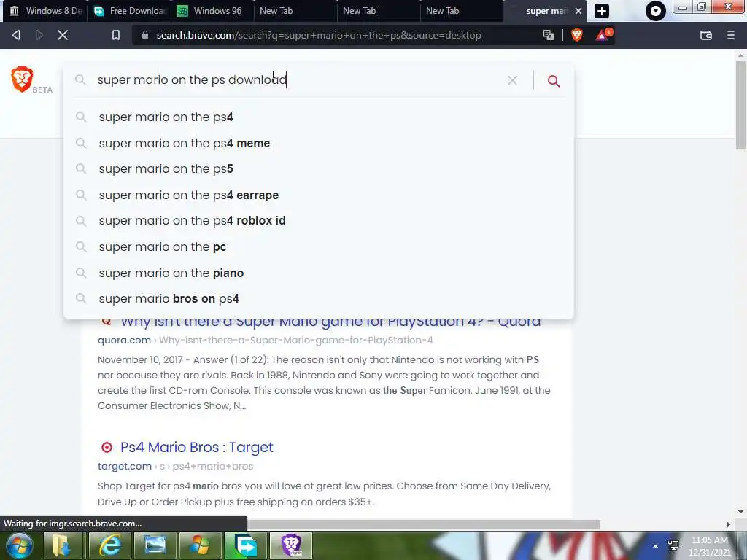Screen dimensions: 747x560
Task: Launch Internet Explorer from taskbar
Action: pyautogui.click(x=109, y=545)
